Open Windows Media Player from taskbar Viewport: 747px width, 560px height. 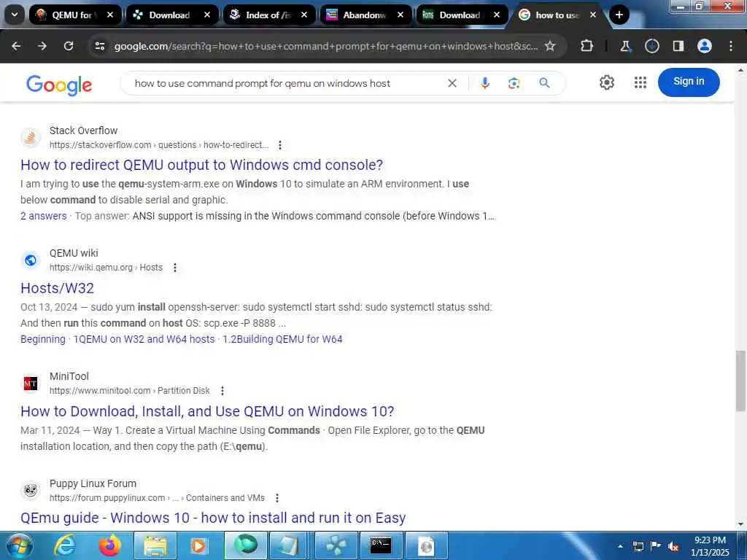(199, 545)
